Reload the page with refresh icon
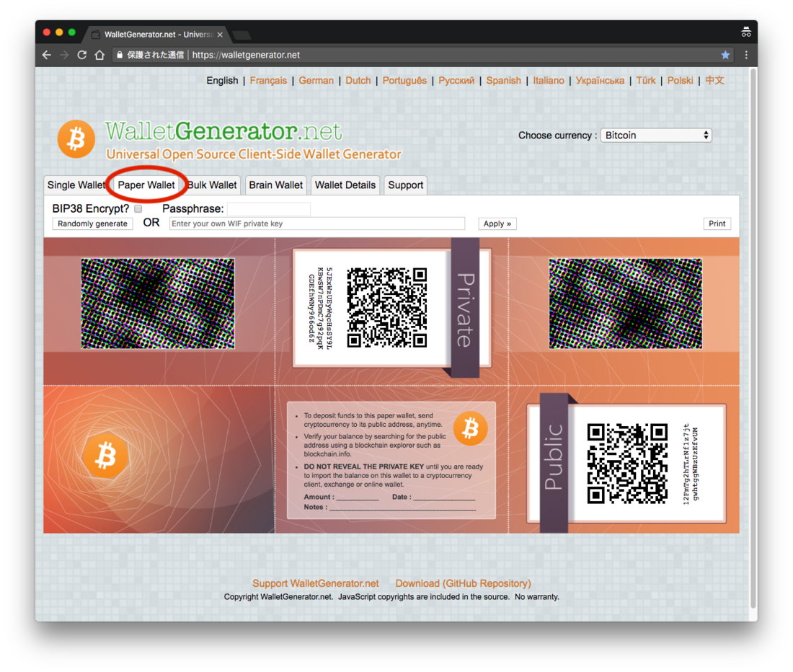The width and height of the screenshot is (793, 672). tap(81, 55)
